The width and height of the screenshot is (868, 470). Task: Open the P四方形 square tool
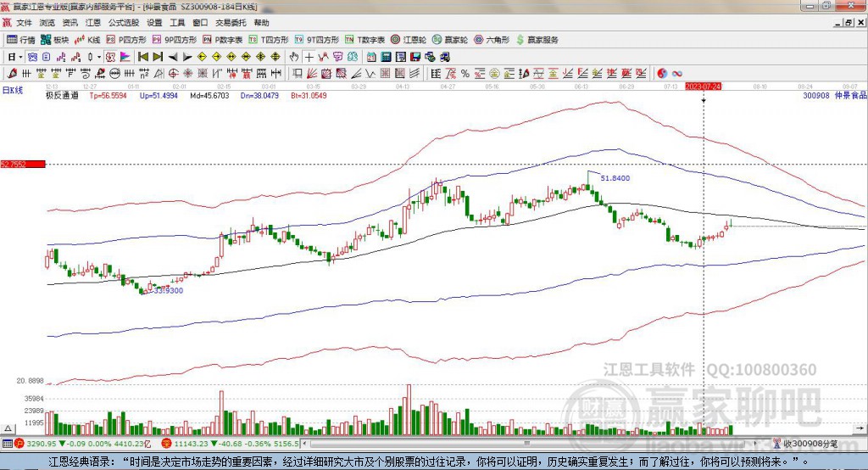point(127,40)
